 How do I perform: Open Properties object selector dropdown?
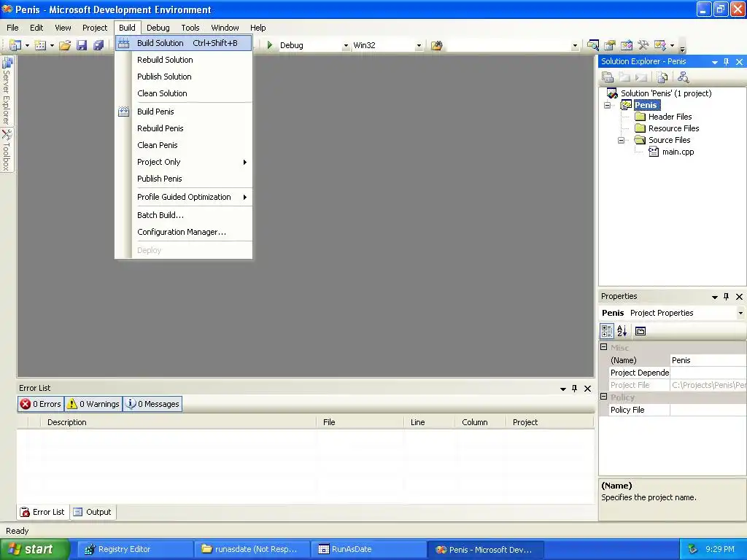point(740,313)
